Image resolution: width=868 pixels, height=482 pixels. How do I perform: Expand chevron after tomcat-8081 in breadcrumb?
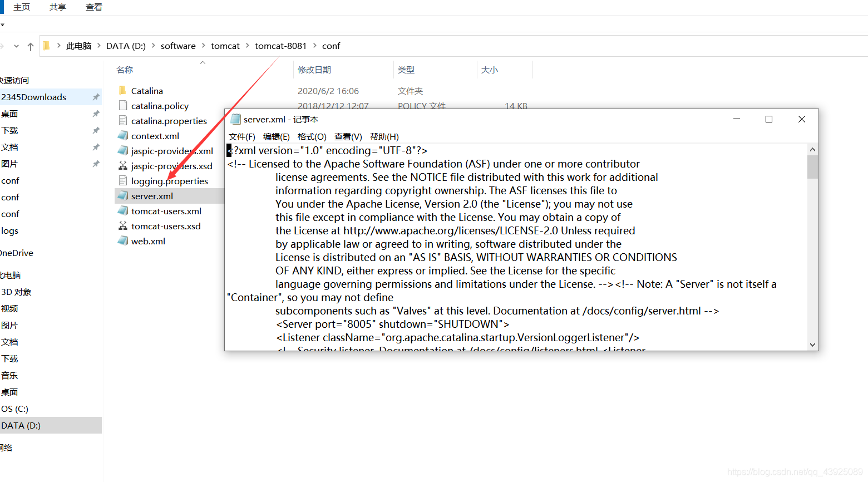pyautogui.click(x=314, y=46)
